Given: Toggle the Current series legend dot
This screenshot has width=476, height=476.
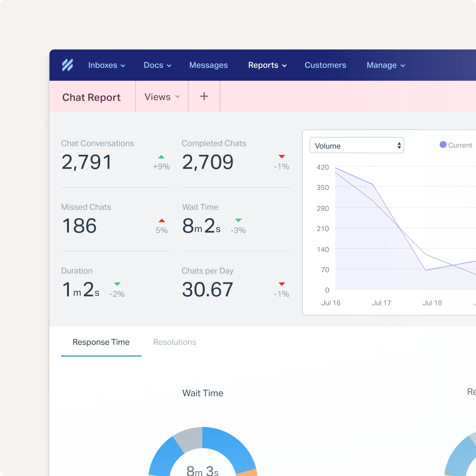Looking at the screenshot, I should click(x=443, y=145).
